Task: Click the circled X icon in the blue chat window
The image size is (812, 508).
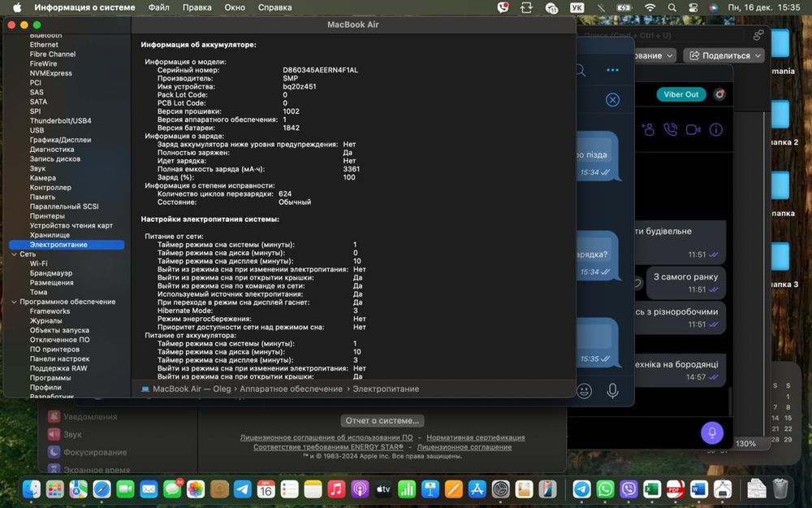Action: point(612,99)
